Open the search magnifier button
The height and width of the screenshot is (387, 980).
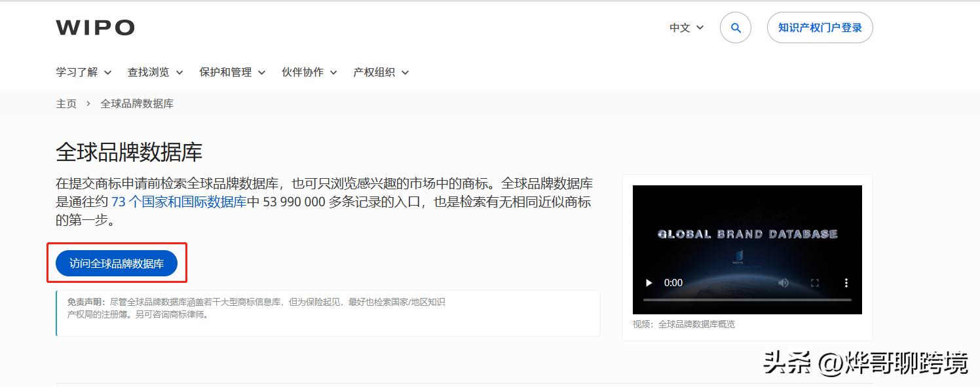pos(736,28)
